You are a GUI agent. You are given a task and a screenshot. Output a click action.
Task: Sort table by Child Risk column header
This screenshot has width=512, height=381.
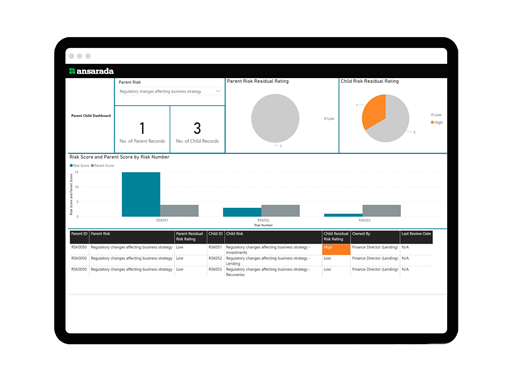273,237
